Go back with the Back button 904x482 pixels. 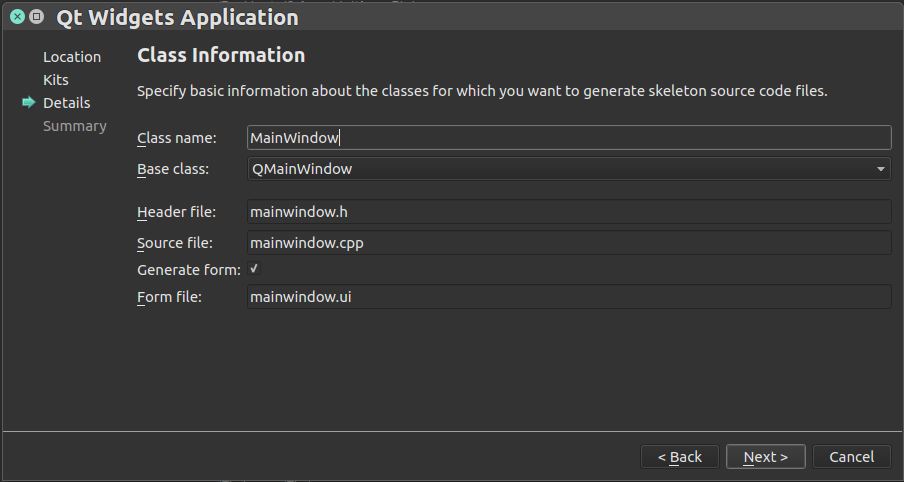(x=680, y=457)
